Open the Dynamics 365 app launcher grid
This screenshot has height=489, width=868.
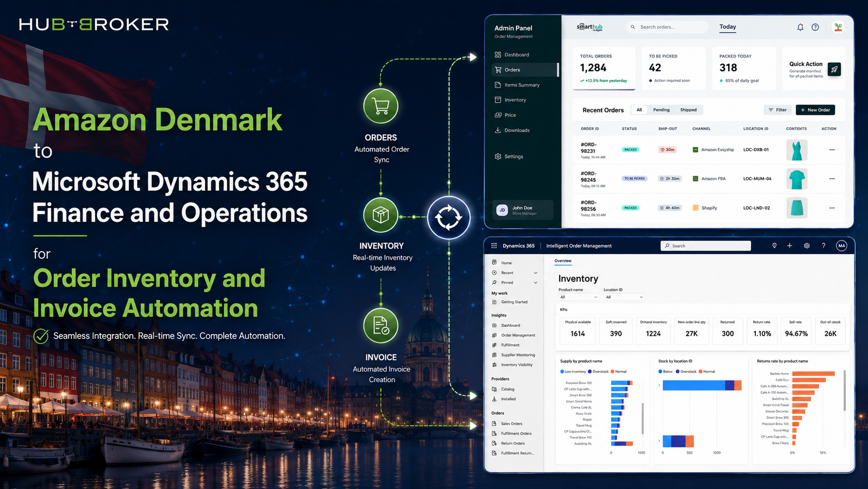pyautogui.click(x=494, y=246)
